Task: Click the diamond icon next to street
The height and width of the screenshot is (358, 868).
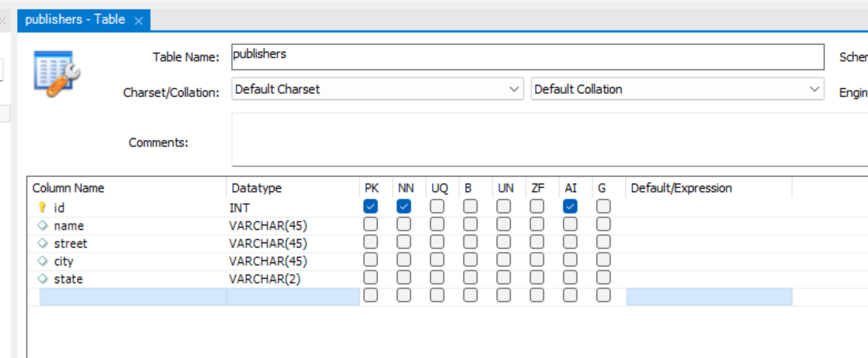Action: tap(42, 243)
